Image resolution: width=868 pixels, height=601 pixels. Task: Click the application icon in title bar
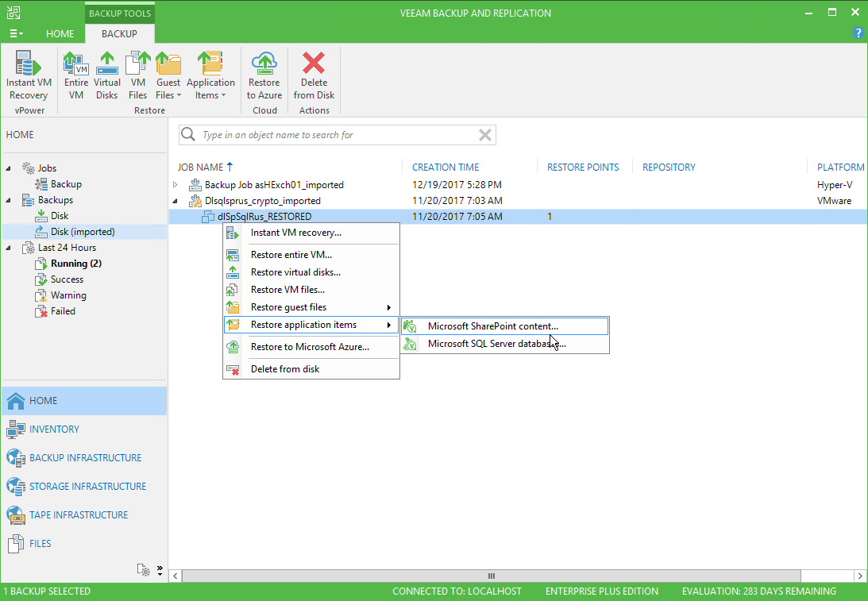click(14, 13)
